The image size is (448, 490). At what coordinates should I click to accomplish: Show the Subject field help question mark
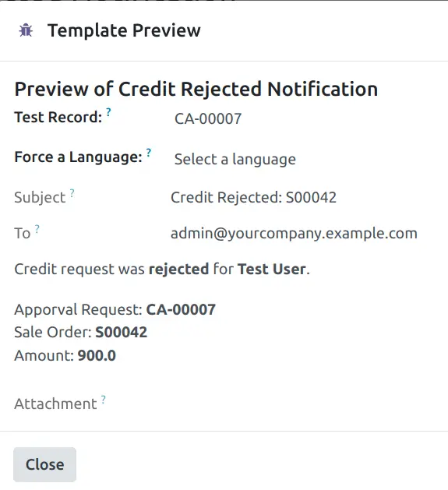pyautogui.click(x=72, y=193)
